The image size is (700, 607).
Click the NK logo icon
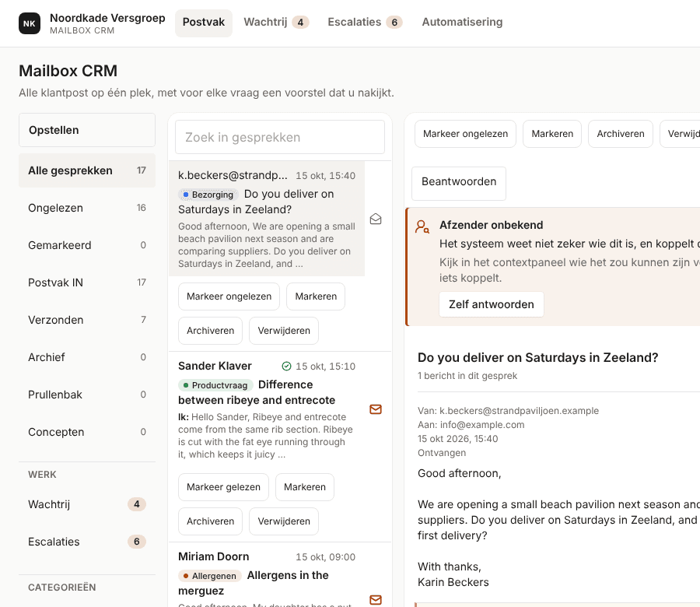coord(30,23)
